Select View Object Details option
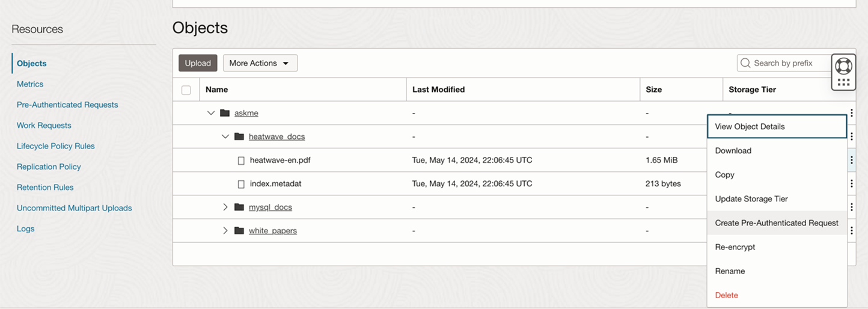This screenshot has height=309, width=868. (750, 127)
